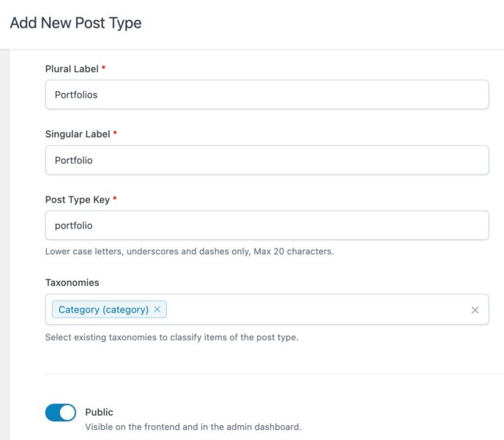504x440 pixels.
Task: Click the Taxonomies field label
Action: pyautogui.click(x=72, y=282)
